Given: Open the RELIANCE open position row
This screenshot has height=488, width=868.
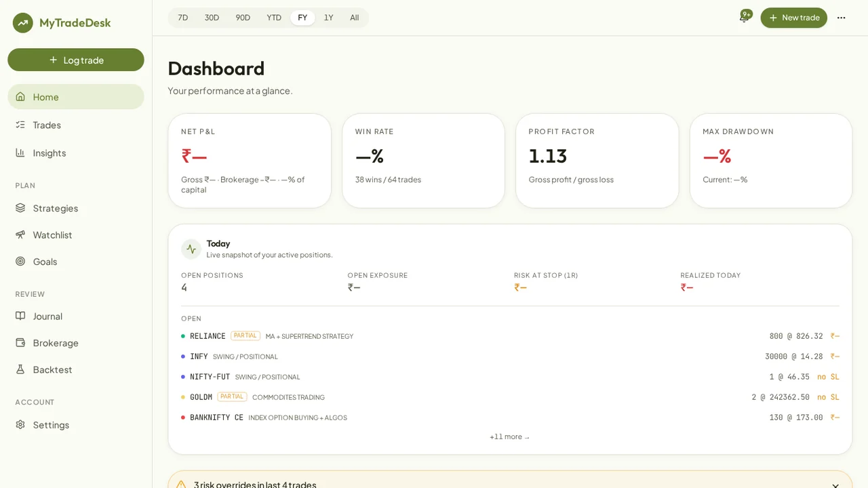Looking at the screenshot, I should pyautogui.click(x=510, y=336).
